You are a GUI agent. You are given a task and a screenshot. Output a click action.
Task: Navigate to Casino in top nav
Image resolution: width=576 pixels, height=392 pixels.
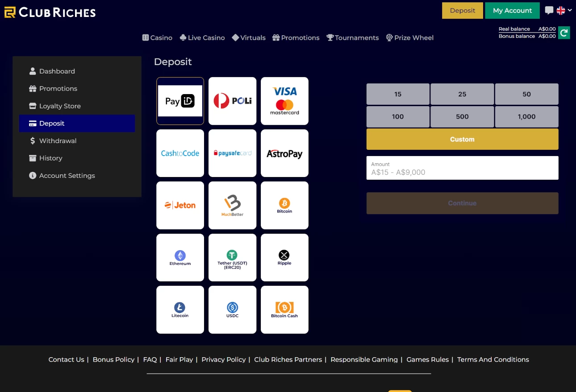tap(157, 38)
